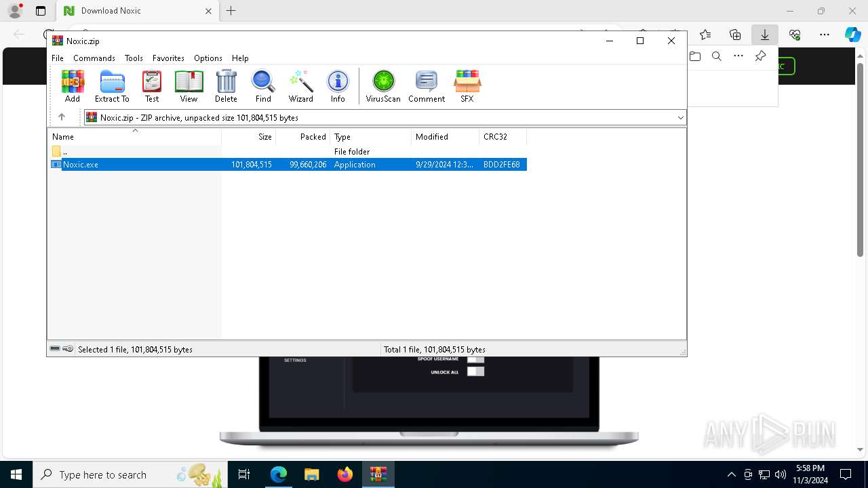The image size is (868, 488).
Task: Click the View book icon
Action: (189, 86)
